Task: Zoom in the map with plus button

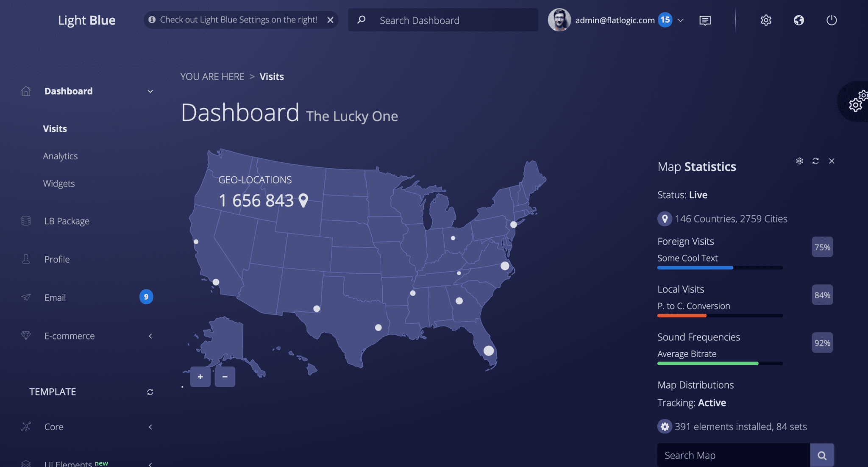Action: click(200, 377)
